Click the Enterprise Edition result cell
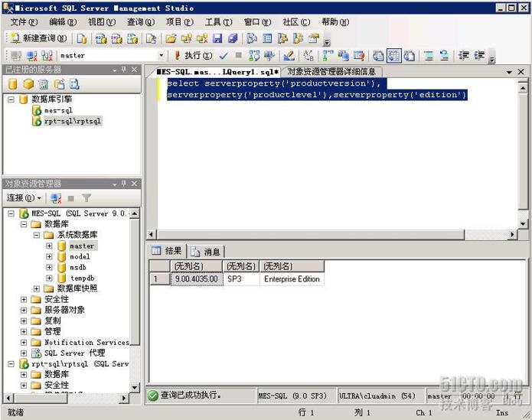532x420 pixels. pos(292,279)
